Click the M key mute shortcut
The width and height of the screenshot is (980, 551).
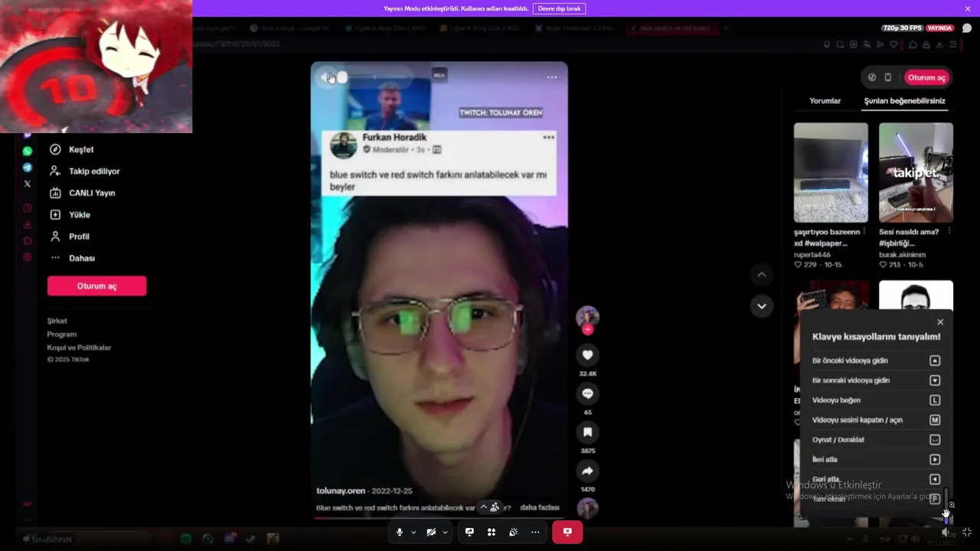935,420
